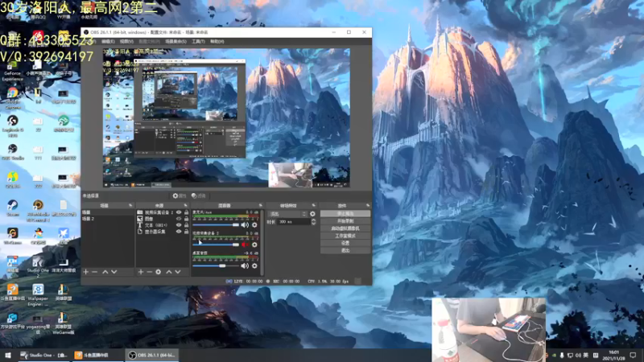Move source down in Sources list
Screen dimensions: 644x362
tap(178, 272)
